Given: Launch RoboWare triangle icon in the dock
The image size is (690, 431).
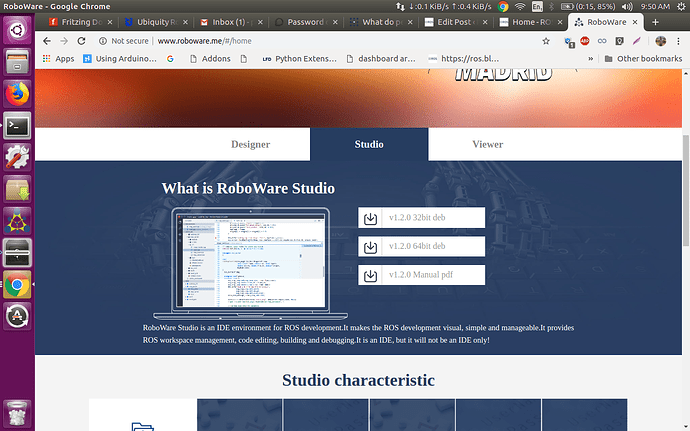Looking at the screenshot, I should click(x=17, y=221).
